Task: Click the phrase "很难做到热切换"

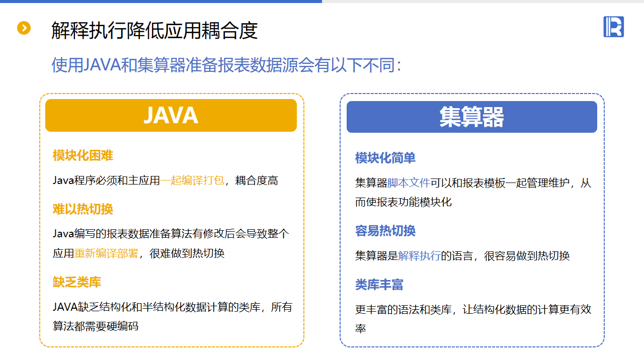Action: coord(187,253)
